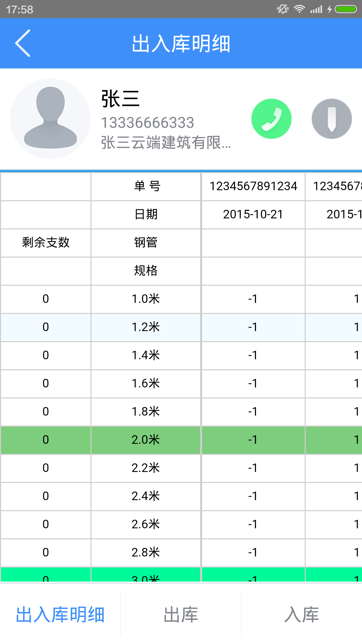
Task: Open 张三's profile avatar picture
Action: [x=50, y=119]
